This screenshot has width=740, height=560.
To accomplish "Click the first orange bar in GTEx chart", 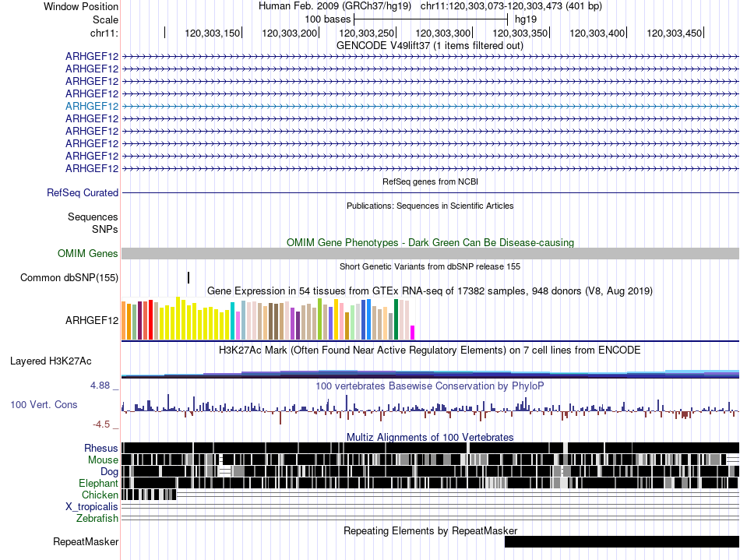I will coord(124,320).
